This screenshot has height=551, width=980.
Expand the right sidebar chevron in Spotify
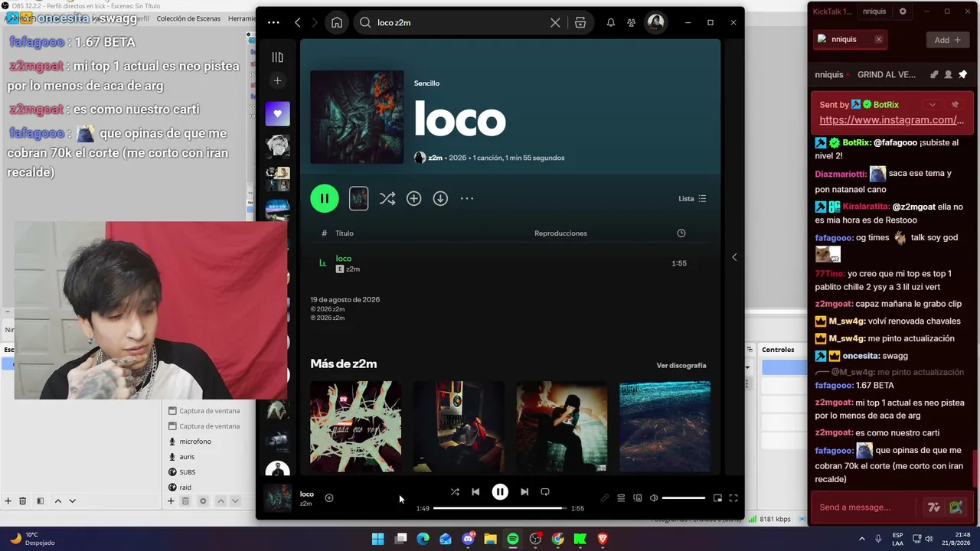click(x=734, y=257)
